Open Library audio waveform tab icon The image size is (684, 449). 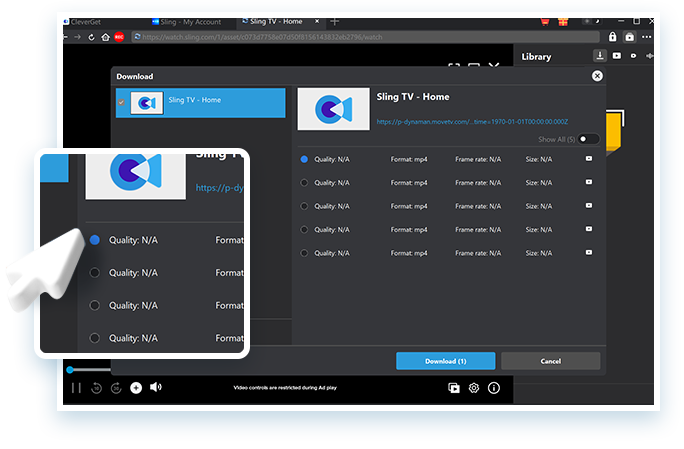tap(650, 56)
